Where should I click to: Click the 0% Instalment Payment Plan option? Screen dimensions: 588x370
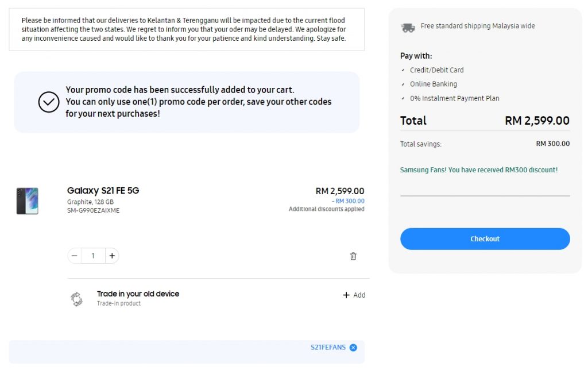(x=454, y=98)
